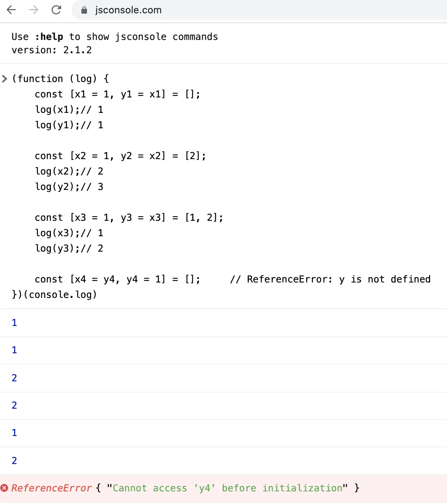Reload the page with refresh icon
Viewport: 447px width, 504px height.
56,10
